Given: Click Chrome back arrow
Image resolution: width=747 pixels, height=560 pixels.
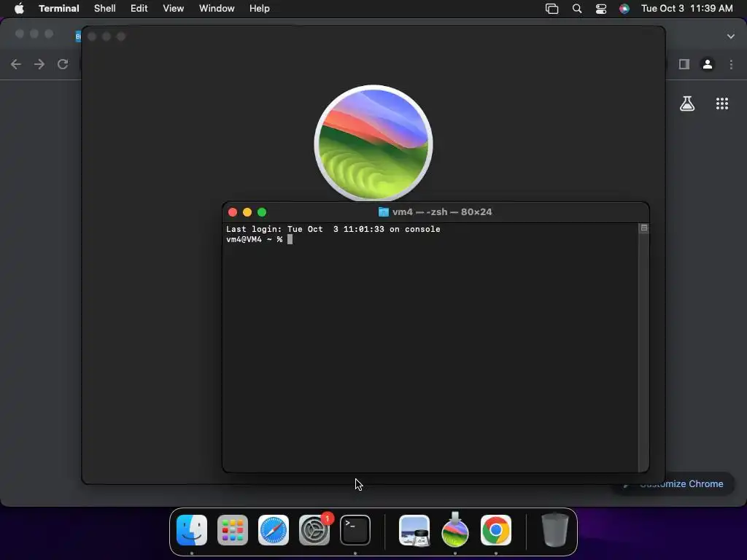Looking at the screenshot, I should click(x=16, y=64).
